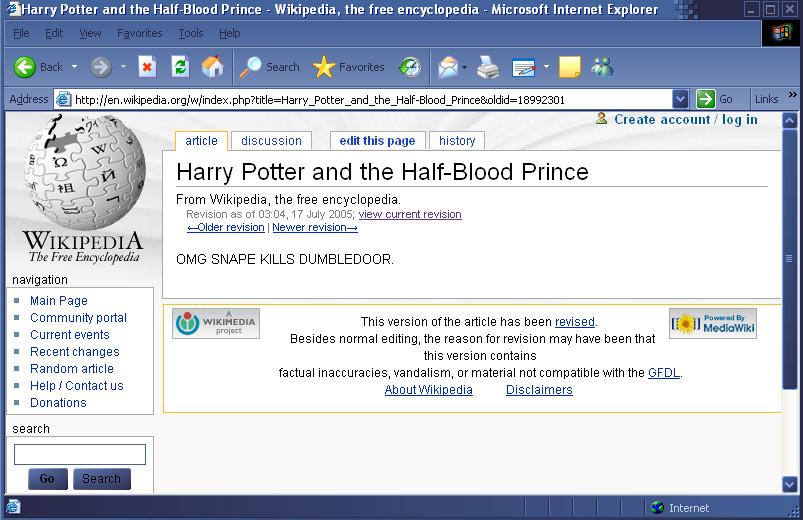Image resolution: width=803 pixels, height=520 pixels.
Task: Click the Windows flag logo
Action: point(781,33)
